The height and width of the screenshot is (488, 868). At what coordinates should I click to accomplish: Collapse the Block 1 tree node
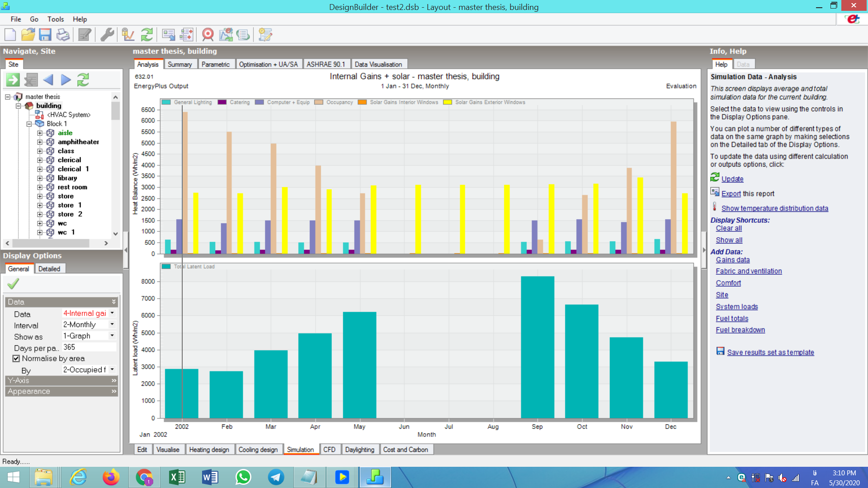29,124
